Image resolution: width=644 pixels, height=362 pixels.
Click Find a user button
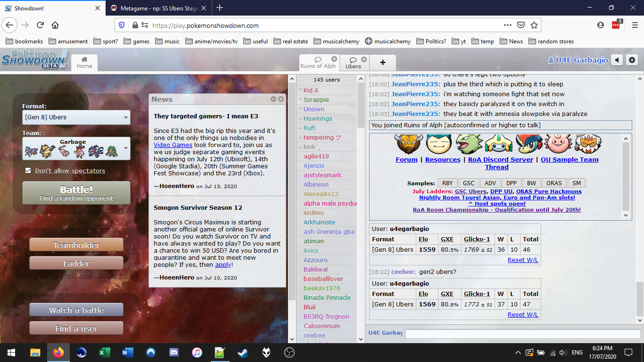pos(76,329)
